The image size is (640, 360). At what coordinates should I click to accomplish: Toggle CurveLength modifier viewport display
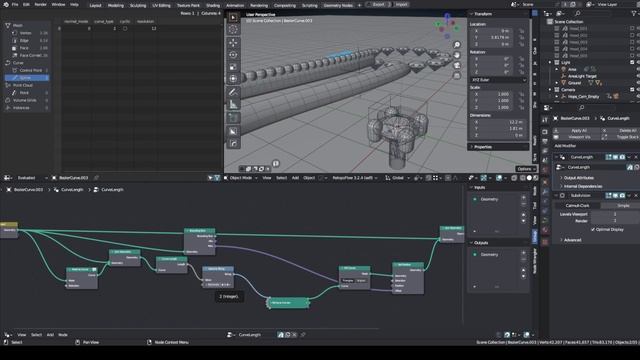click(x=615, y=157)
